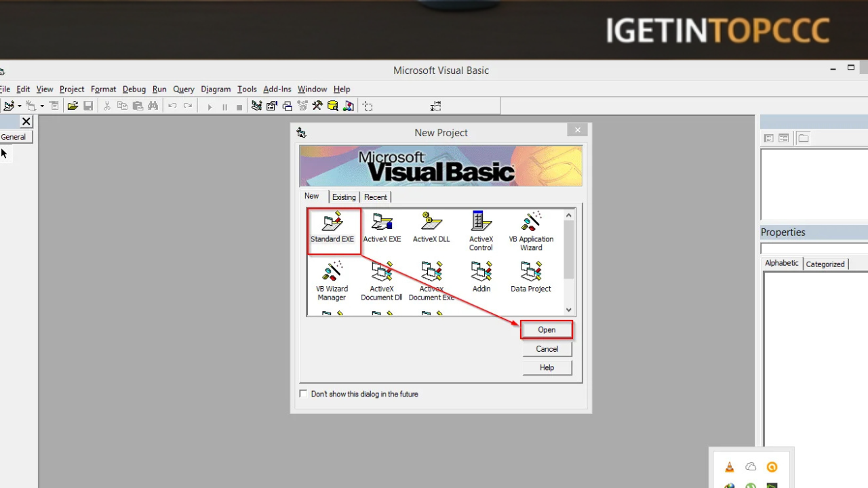Toggle Folders in the Project Explorer

804,138
